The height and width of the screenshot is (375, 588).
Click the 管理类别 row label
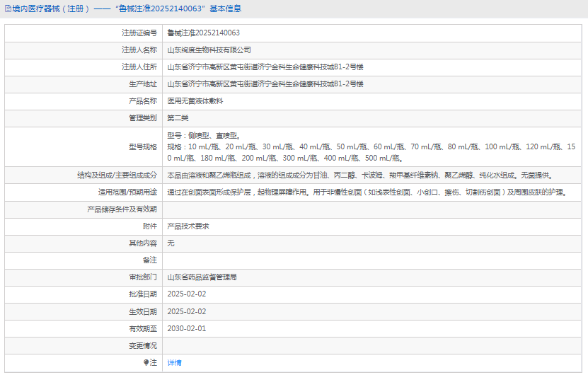tap(143, 118)
